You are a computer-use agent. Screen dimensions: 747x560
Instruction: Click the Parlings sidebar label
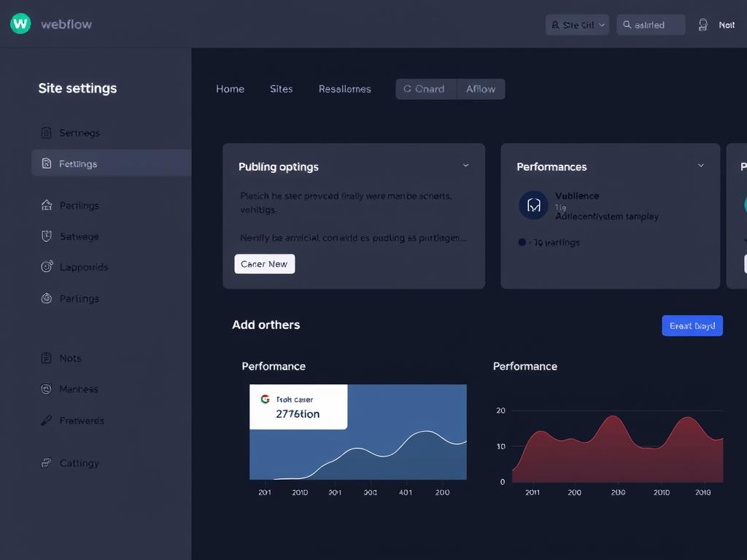(x=79, y=298)
